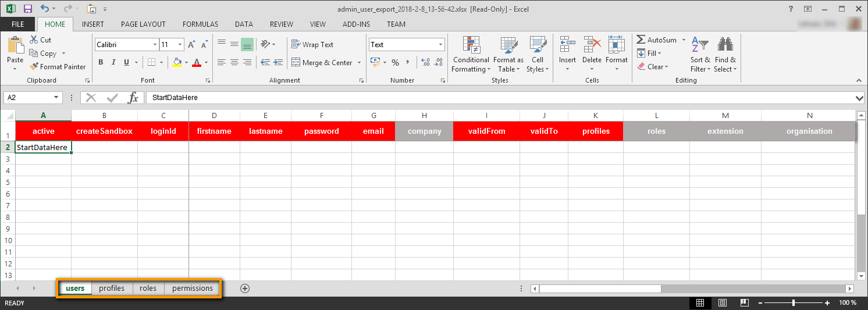The image size is (868, 310).
Task: Click the formula bar showing StartDataHere
Action: pos(500,98)
